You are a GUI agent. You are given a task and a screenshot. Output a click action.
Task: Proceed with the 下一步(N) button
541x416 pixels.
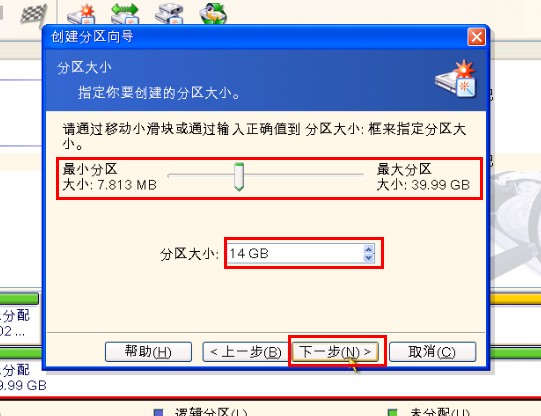pyautogui.click(x=335, y=352)
